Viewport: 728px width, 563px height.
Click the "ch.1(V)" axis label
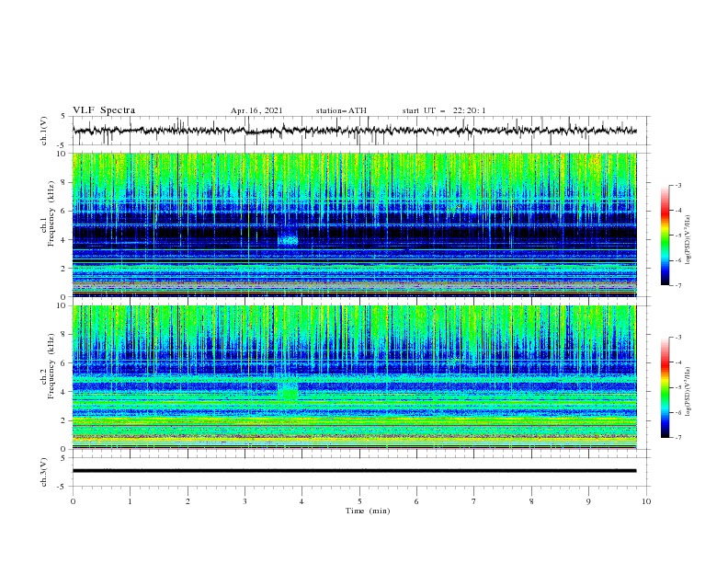pyautogui.click(x=44, y=131)
